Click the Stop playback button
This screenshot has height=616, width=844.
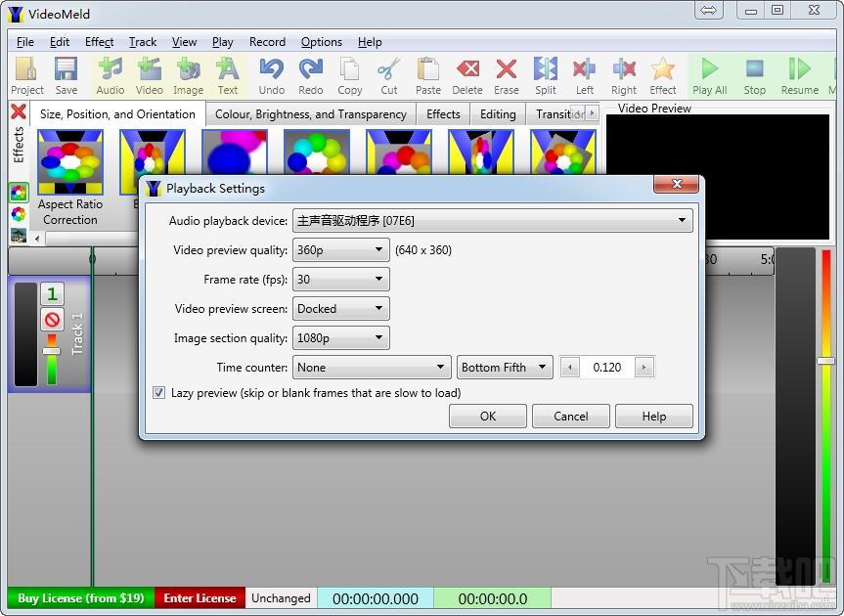pos(755,75)
